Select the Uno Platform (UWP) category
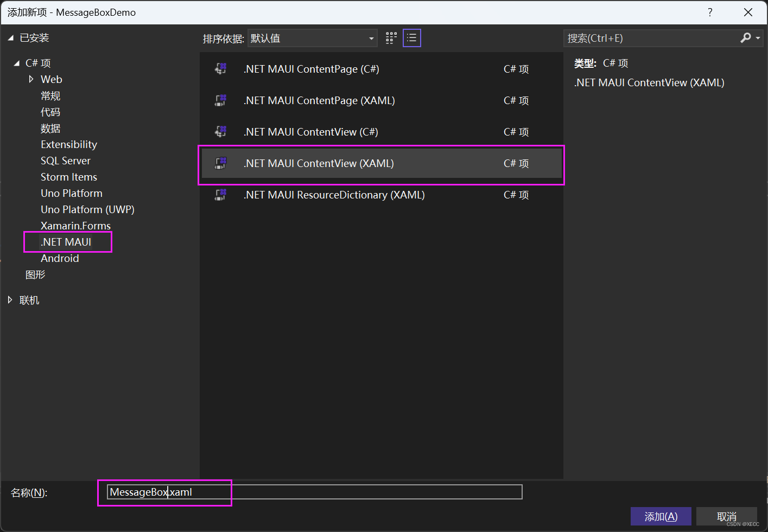This screenshot has height=532, width=768. (87, 209)
